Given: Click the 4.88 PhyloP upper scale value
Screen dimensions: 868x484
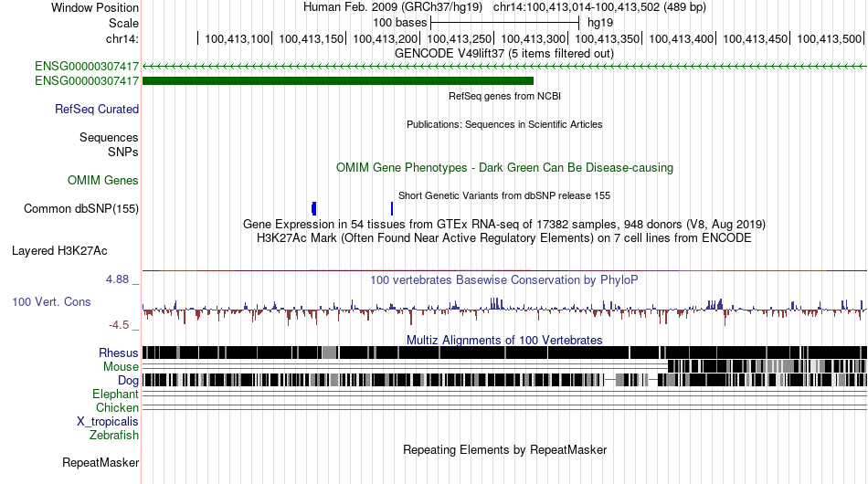Looking at the screenshot, I should [117, 279].
